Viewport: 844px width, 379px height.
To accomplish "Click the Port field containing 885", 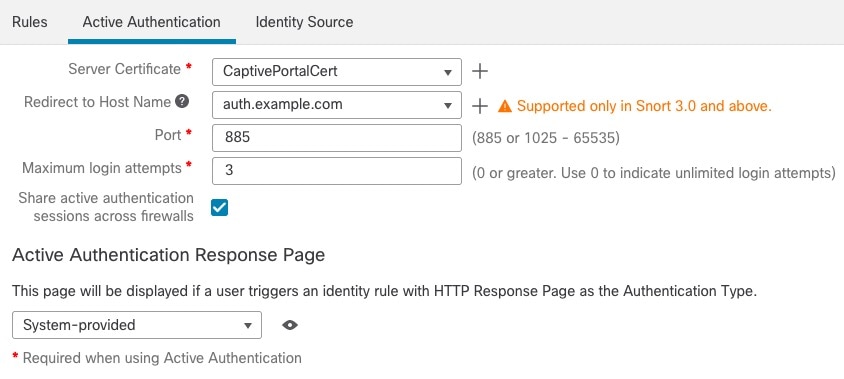I will (x=337, y=138).
